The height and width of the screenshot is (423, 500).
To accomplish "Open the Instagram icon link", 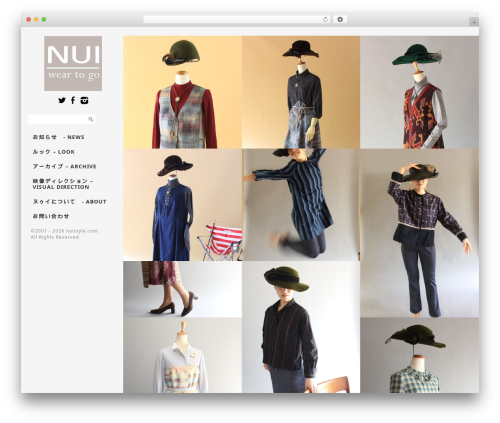I will [x=84, y=100].
